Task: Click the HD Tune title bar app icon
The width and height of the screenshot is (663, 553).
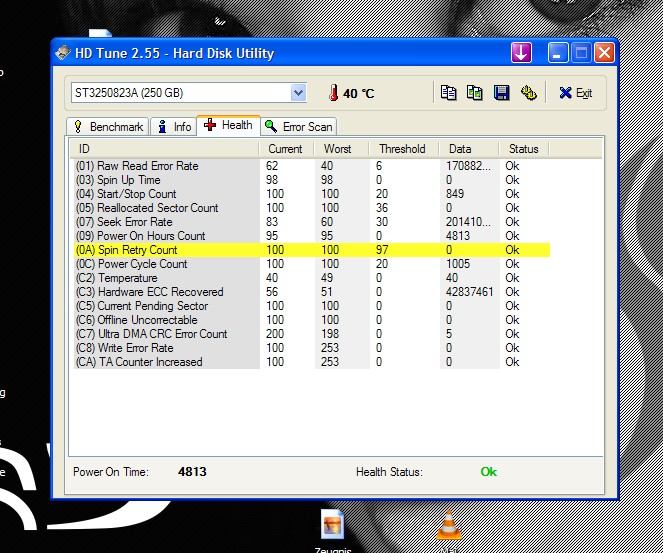Action: click(63, 53)
